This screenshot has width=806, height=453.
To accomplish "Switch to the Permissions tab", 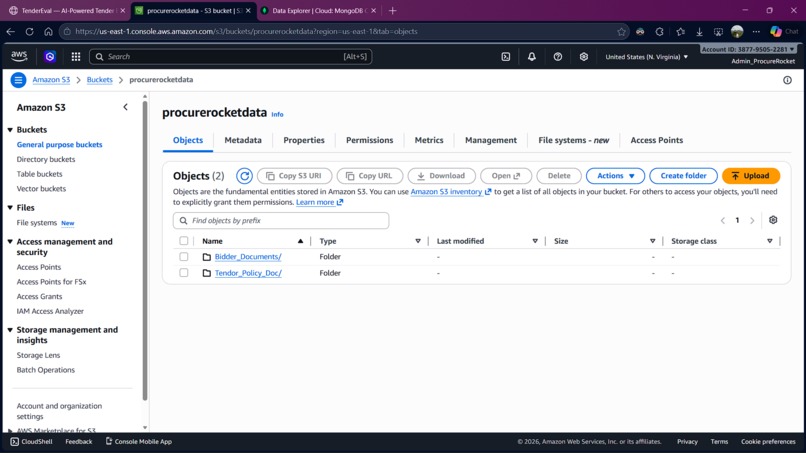I will pyautogui.click(x=370, y=140).
